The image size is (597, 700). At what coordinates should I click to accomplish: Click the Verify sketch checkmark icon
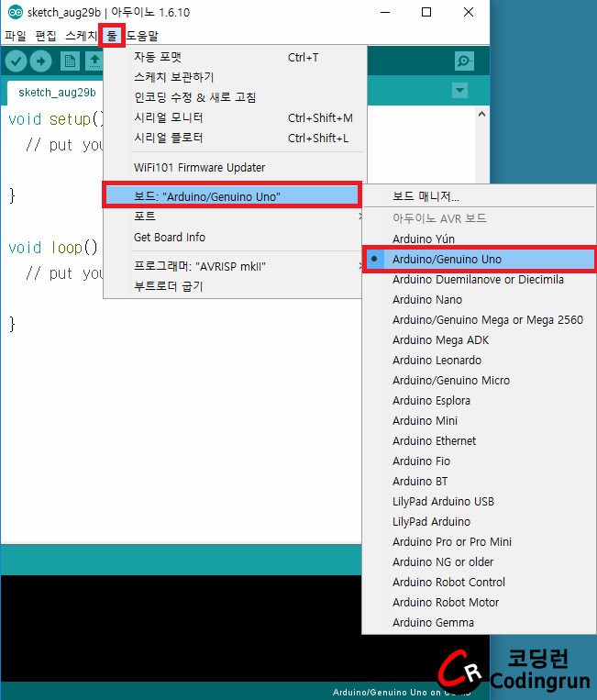(x=17, y=61)
